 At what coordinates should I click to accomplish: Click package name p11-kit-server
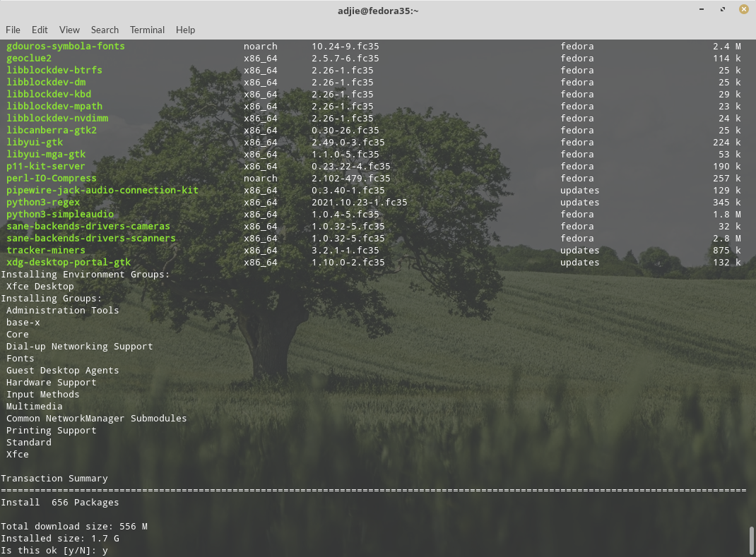click(x=46, y=167)
